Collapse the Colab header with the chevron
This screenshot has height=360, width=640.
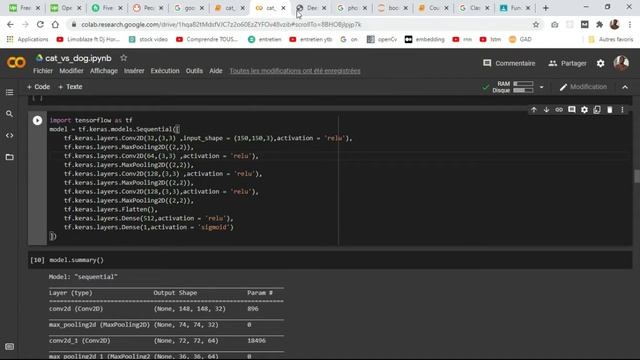point(625,87)
